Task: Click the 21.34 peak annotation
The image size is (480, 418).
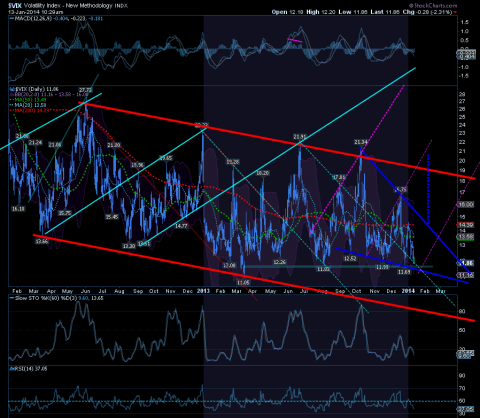Action: click(x=361, y=142)
